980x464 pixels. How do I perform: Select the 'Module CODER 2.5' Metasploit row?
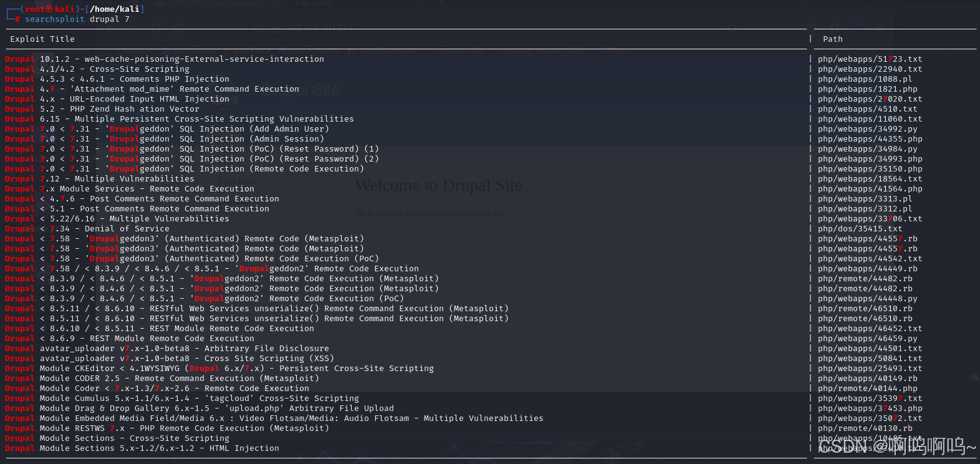(162, 379)
